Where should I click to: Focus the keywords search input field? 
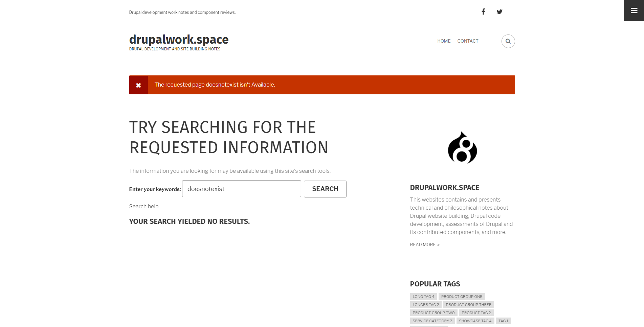[x=241, y=189]
